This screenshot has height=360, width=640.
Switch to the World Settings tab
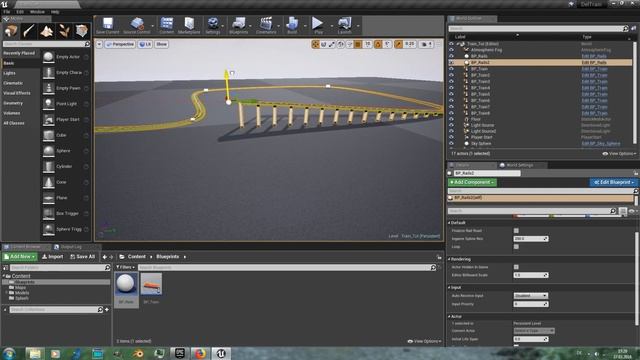pos(519,165)
